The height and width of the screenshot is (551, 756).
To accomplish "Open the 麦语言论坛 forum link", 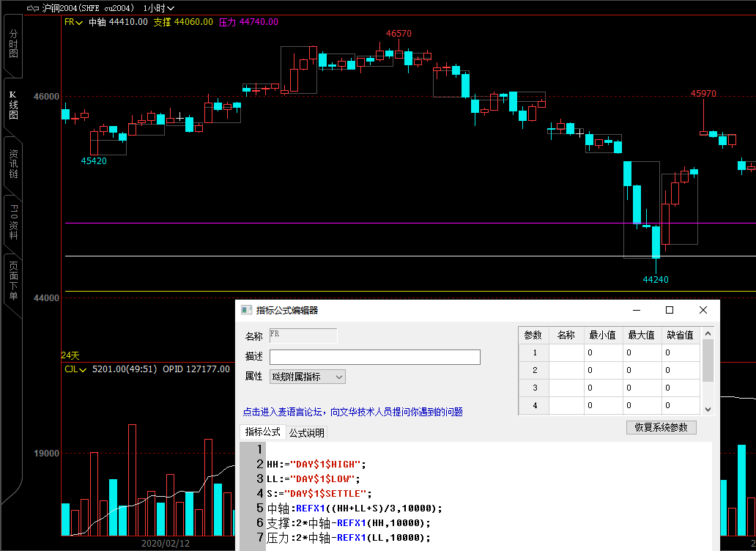I will (352, 413).
